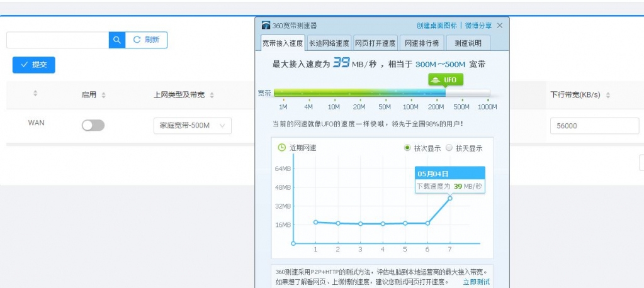Close the 360宽带测速器 window

[x=500, y=25]
